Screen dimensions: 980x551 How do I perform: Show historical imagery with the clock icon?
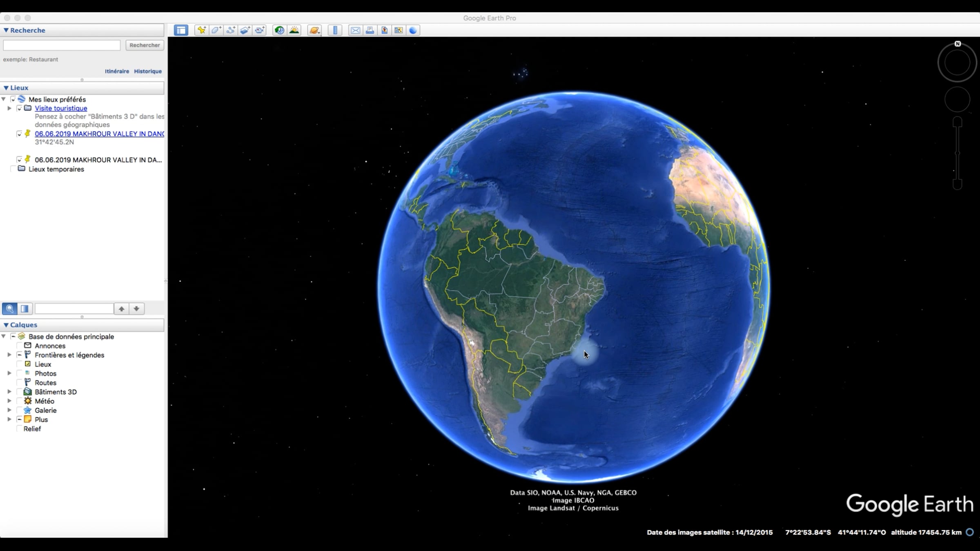point(279,30)
